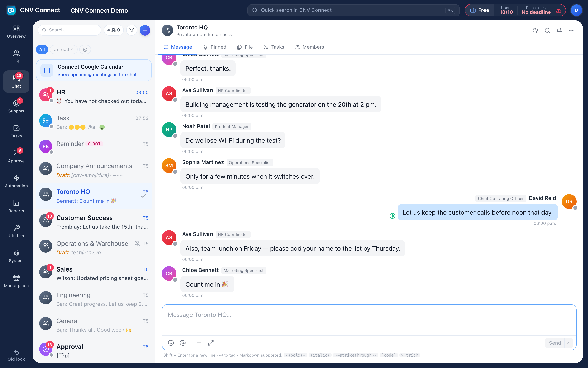Click the Toronto HQ group avatar
Image resolution: width=588 pixels, height=368 pixels.
click(x=167, y=30)
